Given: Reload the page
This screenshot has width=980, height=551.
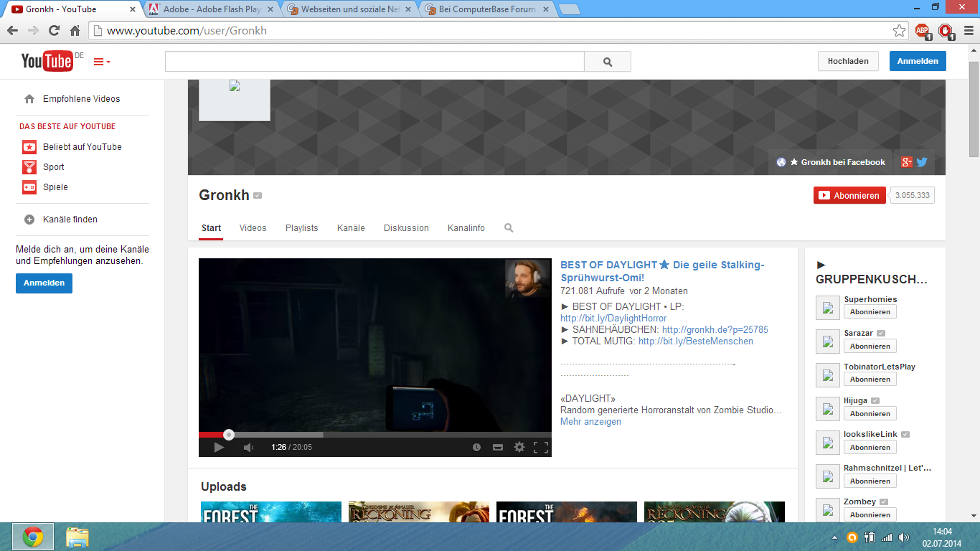Looking at the screenshot, I should [54, 31].
